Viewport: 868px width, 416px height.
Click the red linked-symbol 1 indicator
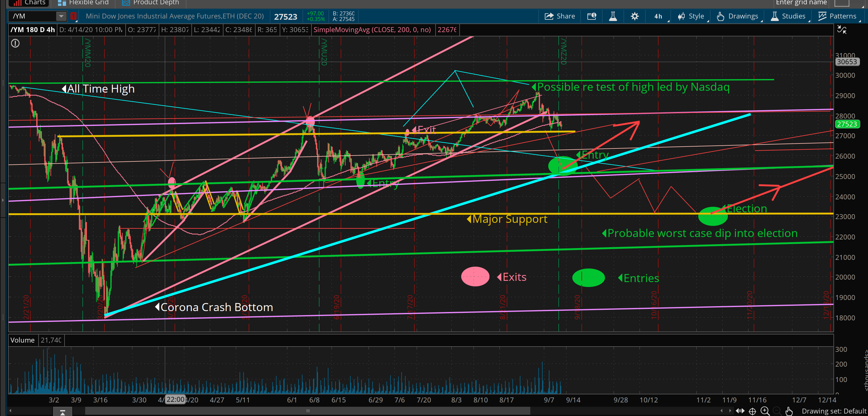click(x=73, y=16)
